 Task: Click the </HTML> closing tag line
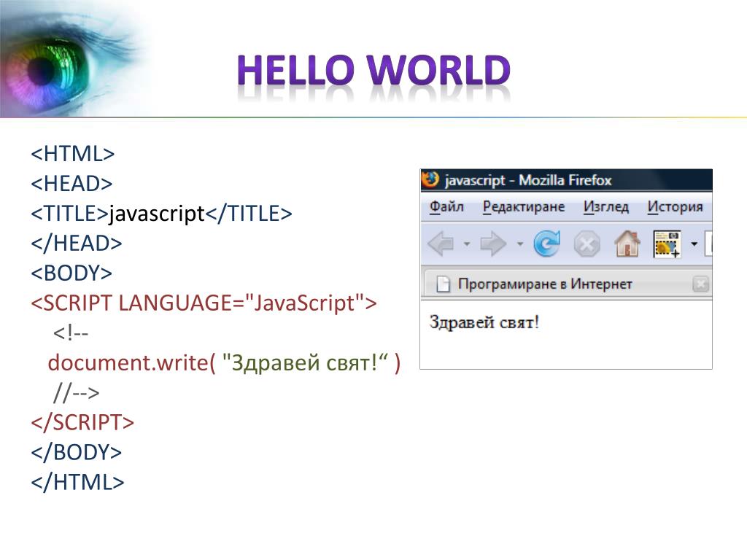pos(77,483)
